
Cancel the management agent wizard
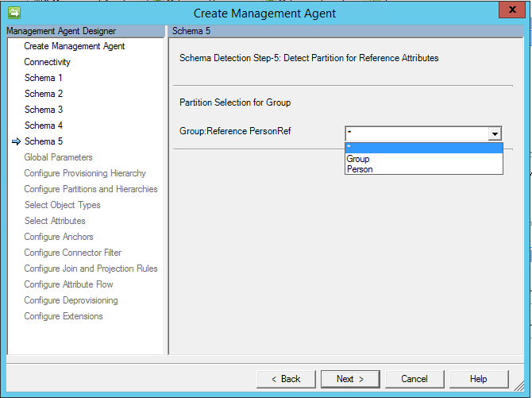tap(414, 379)
